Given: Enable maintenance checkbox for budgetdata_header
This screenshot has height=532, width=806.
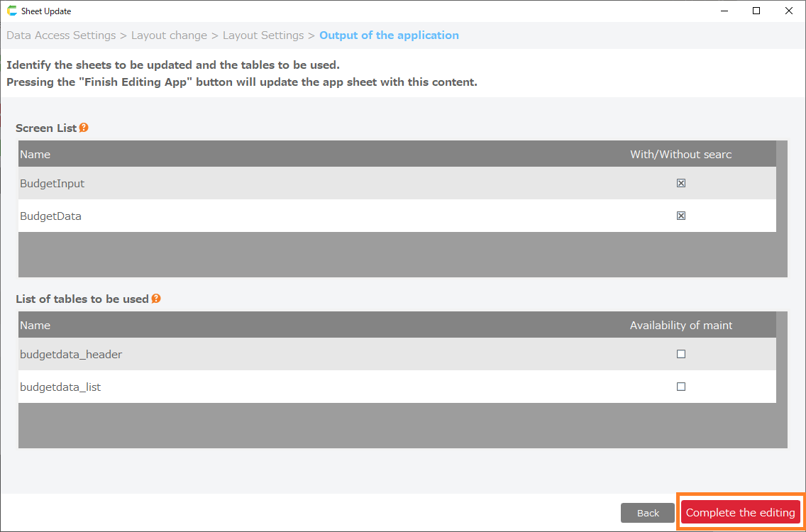Looking at the screenshot, I should [681, 354].
